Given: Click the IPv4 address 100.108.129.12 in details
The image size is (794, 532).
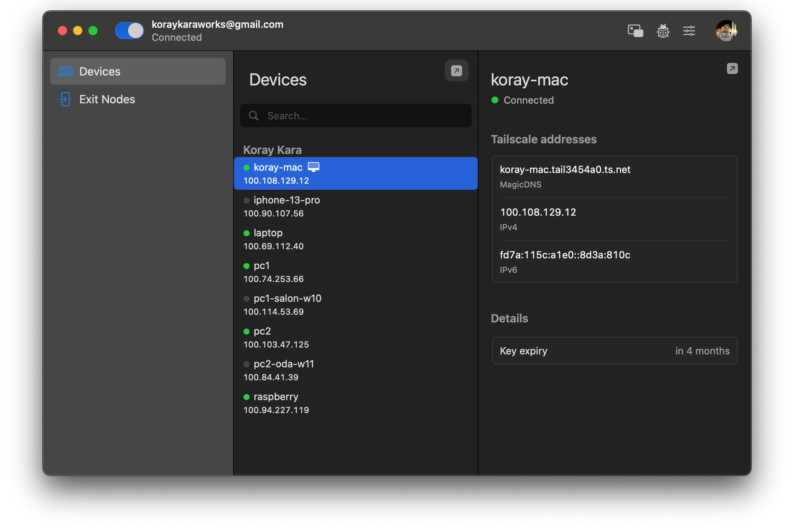Looking at the screenshot, I should [x=538, y=212].
